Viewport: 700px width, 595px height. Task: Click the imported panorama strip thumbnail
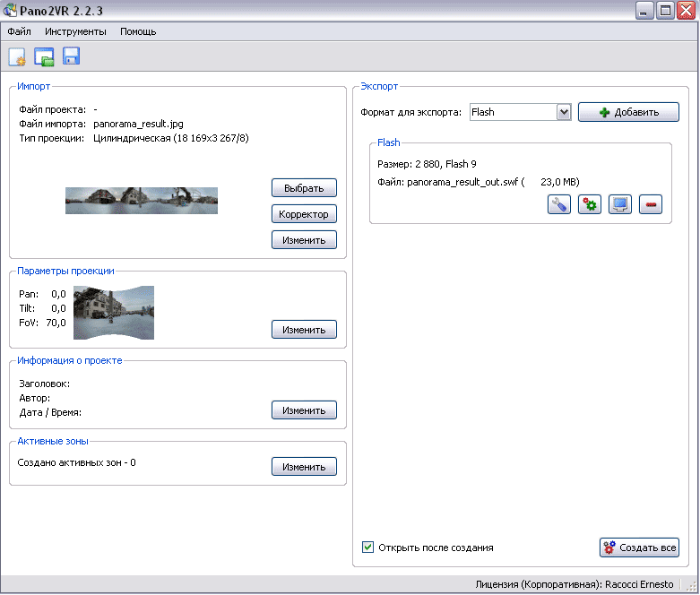click(142, 201)
